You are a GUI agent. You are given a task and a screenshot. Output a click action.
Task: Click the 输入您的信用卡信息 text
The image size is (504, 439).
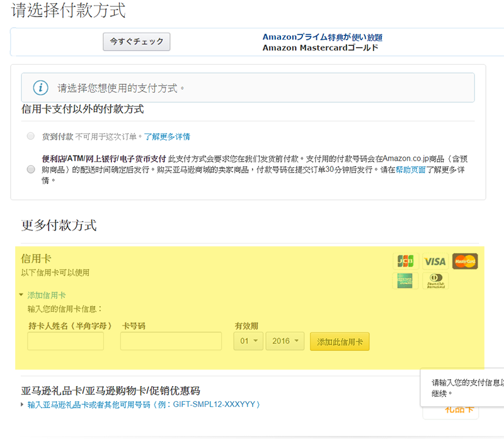[65, 309]
